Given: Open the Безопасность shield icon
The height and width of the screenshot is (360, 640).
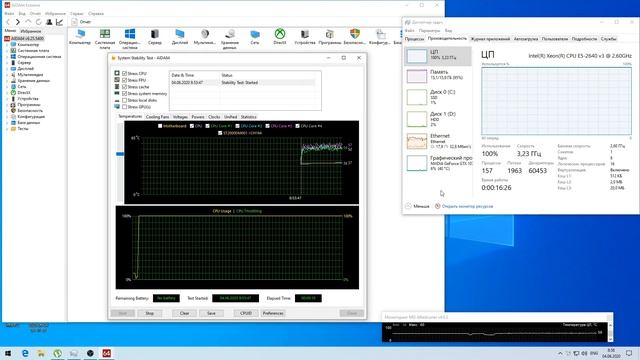Looking at the screenshot, I should (355, 34).
